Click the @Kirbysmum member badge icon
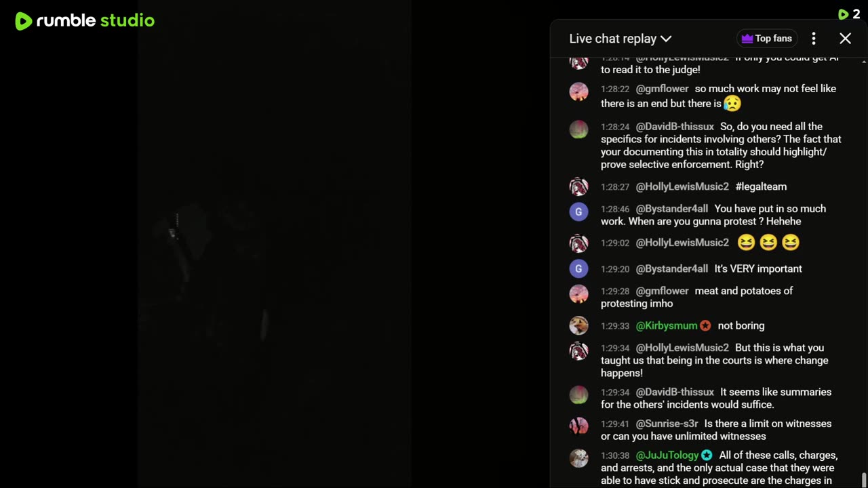 (705, 326)
